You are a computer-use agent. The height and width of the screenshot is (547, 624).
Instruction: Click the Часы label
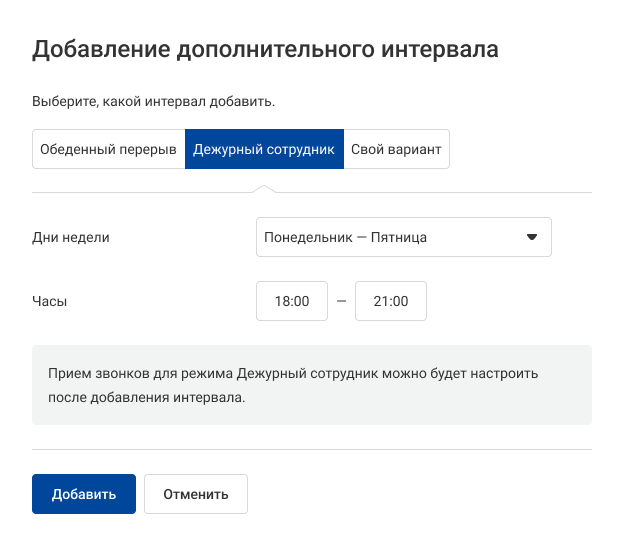50,301
